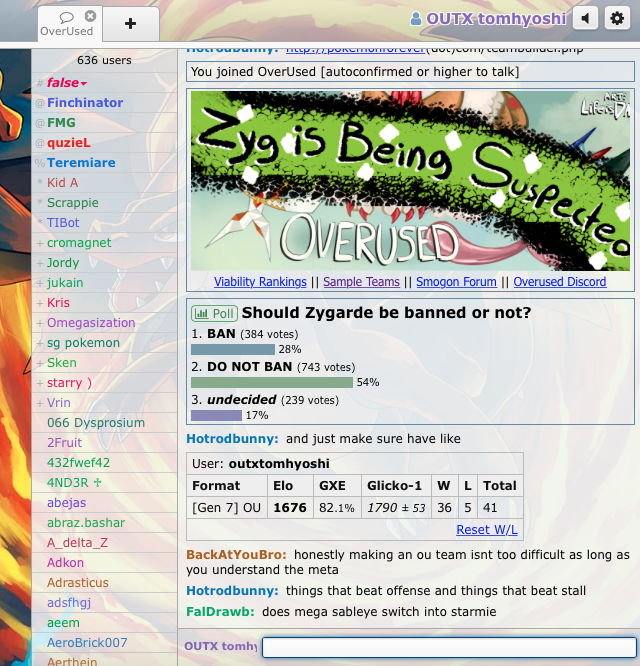The height and width of the screenshot is (666, 640).
Task: Open the Sample Teams link
Action: click(361, 282)
